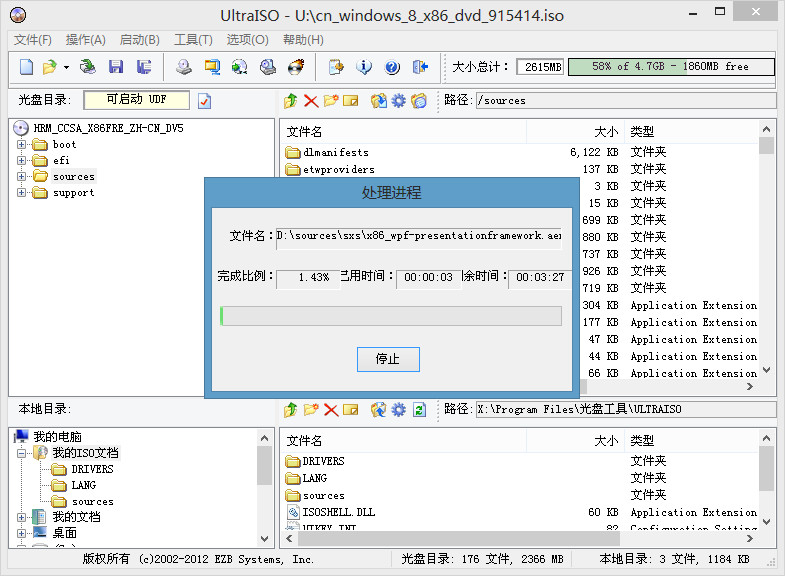Sort disc file list by 大小 column header

pos(575,132)
